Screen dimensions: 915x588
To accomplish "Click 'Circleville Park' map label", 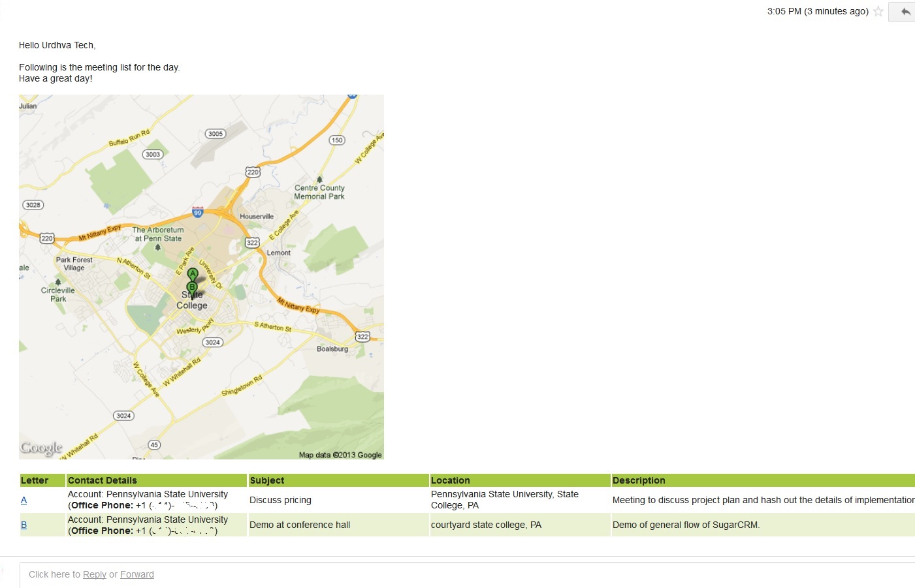I will coord(58,294).
